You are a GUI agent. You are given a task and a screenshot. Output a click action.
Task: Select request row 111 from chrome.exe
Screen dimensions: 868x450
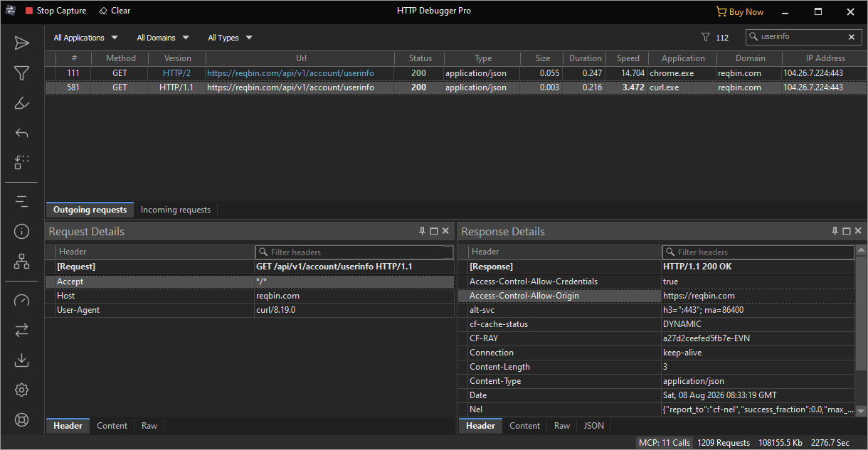(455, 73)
